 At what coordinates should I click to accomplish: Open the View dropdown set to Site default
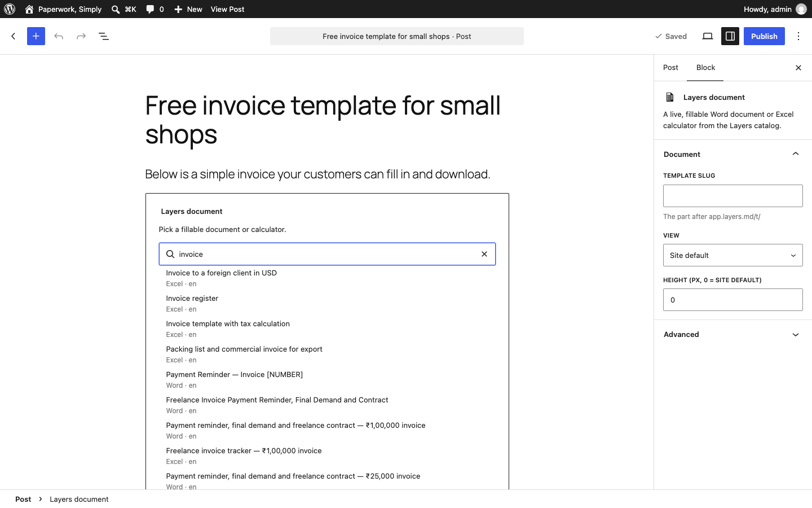point(733,255)
